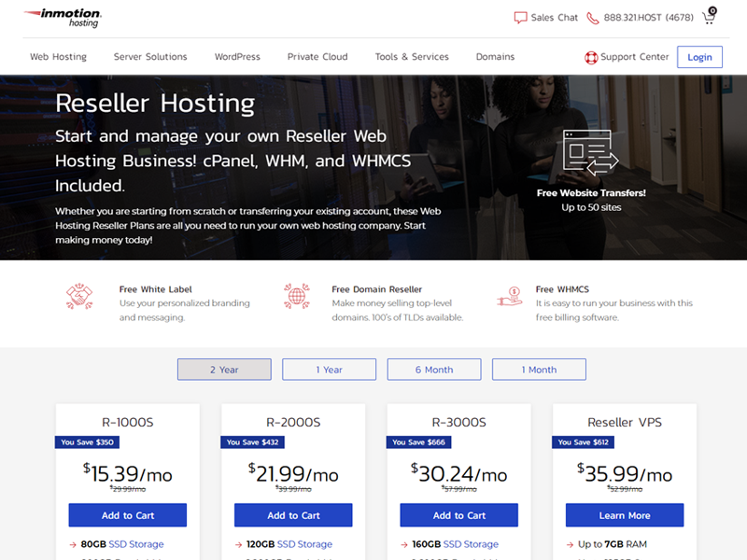Open SSD Storage link under R-3000S
The height and width of the screenshot is (560, 747).
click(471, 544)
